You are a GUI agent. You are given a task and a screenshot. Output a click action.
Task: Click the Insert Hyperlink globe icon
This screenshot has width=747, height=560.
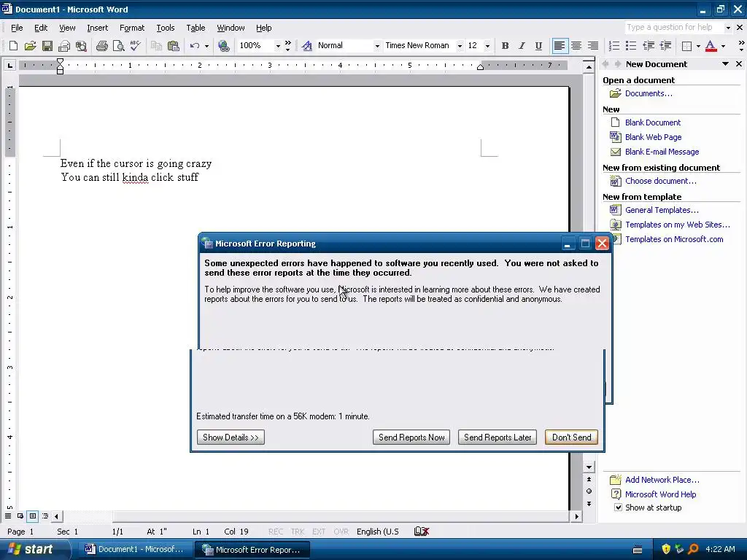pos(223,46)
